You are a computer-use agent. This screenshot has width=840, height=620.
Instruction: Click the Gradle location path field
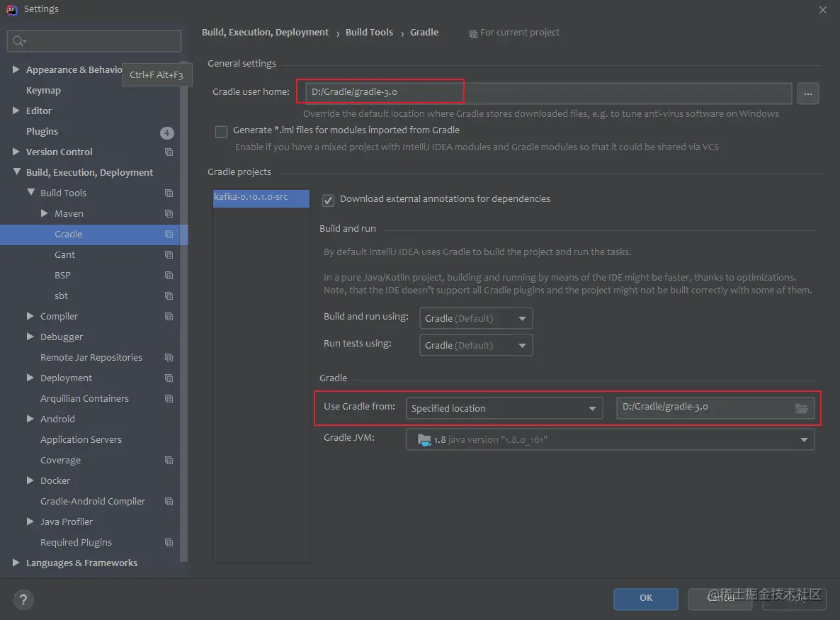[x=715, y=408]
